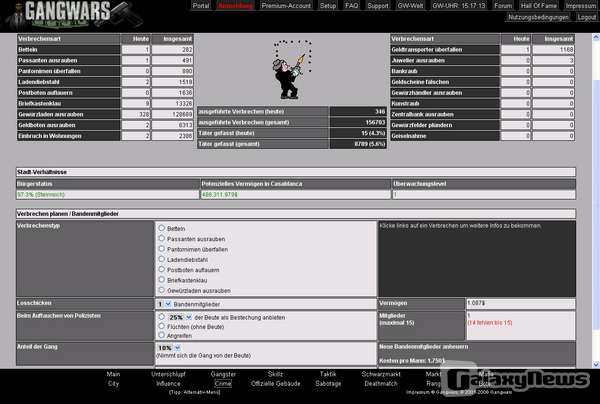Open Gangster in bottom navigation
This screenshot has height=404, width=600.
pos(223,374)
